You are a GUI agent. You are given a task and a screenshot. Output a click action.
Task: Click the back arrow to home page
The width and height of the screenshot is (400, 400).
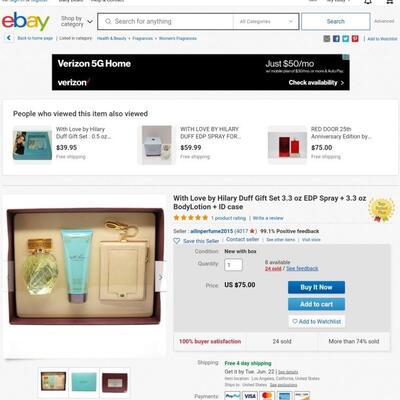(9, 38)
